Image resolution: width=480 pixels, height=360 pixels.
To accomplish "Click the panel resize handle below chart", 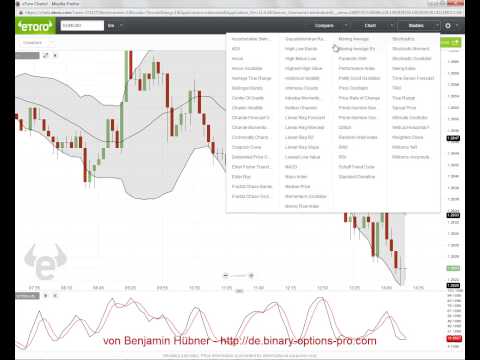I will (x=239, y=291).
